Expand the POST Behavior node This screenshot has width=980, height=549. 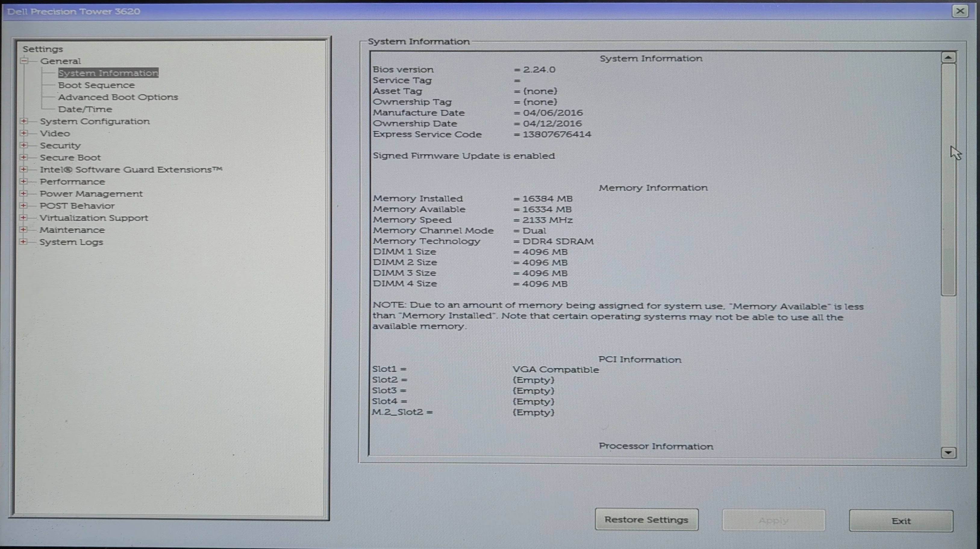tap(23, 206)
